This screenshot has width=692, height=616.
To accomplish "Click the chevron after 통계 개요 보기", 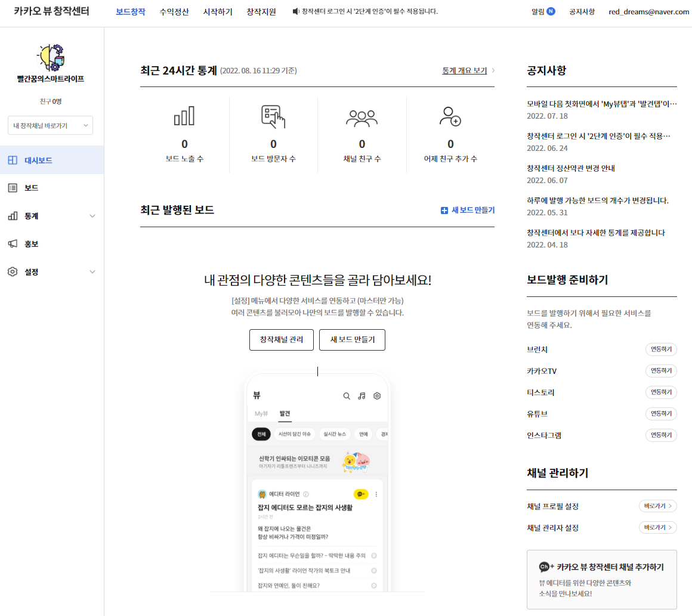I will [493, 70].
